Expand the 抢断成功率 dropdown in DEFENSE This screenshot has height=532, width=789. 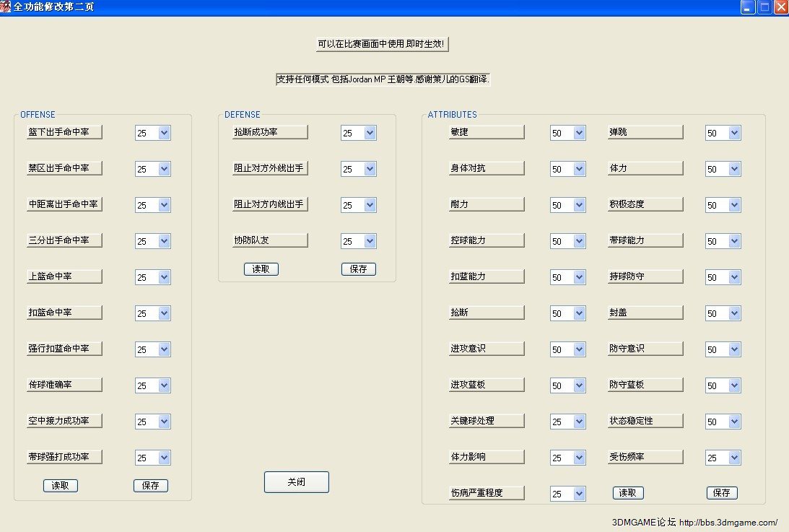pyautogui.click(x=370, y=133)
